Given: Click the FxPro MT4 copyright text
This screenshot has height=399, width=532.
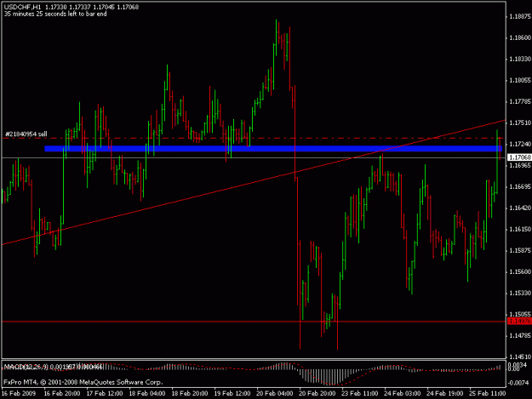Looking at the screenshot, I should coord(83,382).
